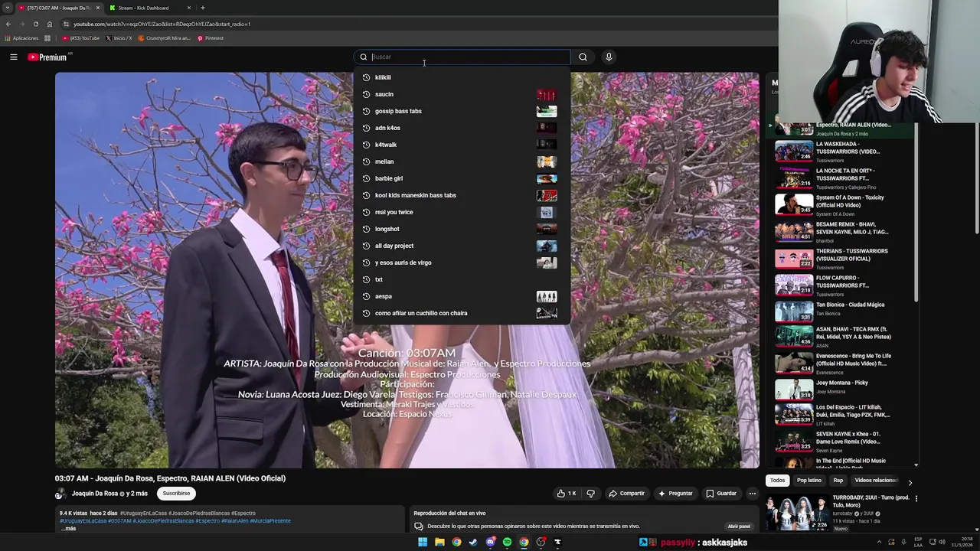This screenshot has width=980, height=551.
Task: Open File Explorer from the taskbar
Action: (x=439, y=542)
